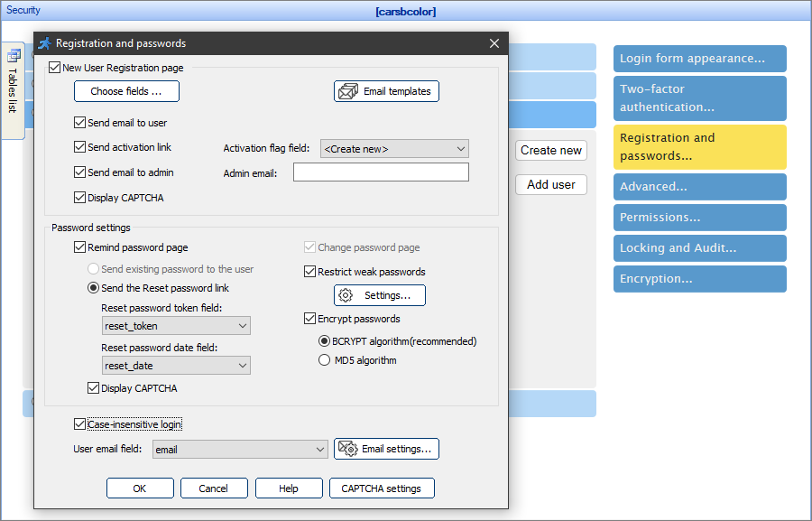Disable Case-insensitive login

click(79, 423)
